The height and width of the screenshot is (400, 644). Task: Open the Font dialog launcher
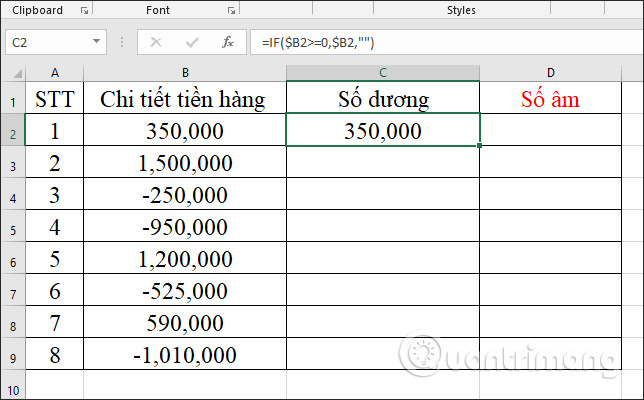click(232, 11)
